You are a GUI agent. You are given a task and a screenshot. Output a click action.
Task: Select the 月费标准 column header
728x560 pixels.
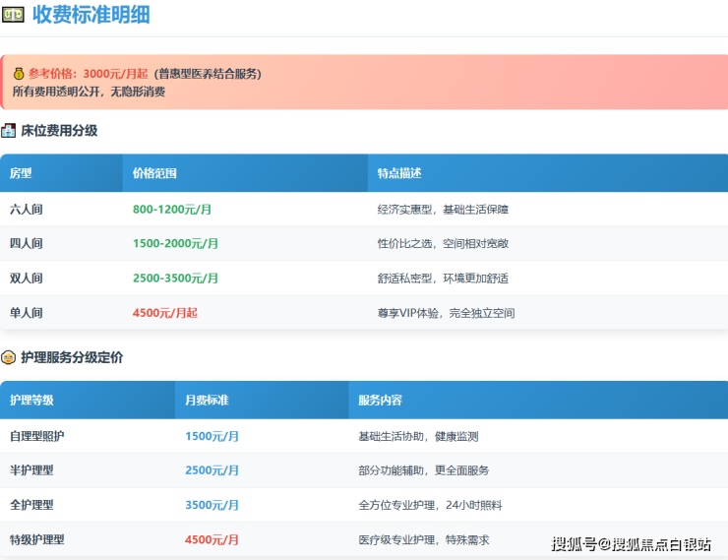tap(207, 401)
